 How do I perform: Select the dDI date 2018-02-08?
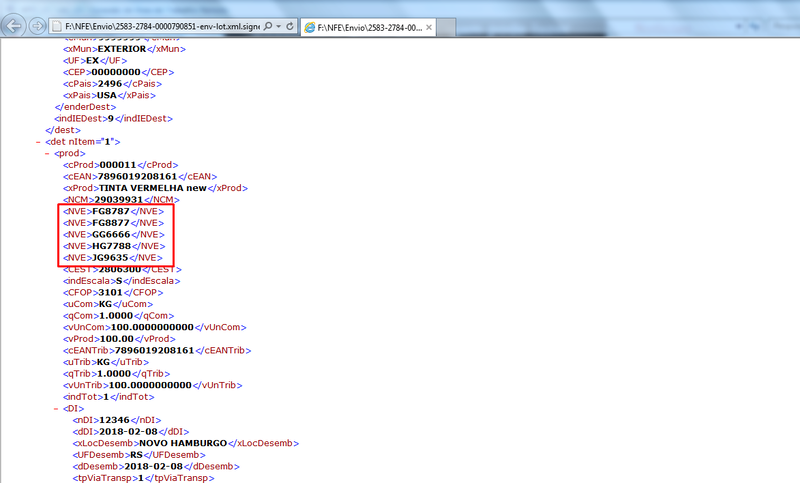(x=128, y=432)
